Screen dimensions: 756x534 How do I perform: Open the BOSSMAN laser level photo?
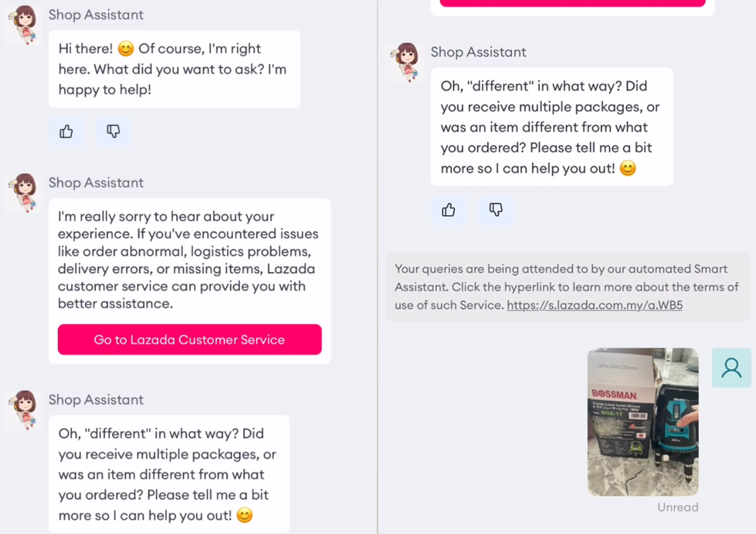point(643,422)
